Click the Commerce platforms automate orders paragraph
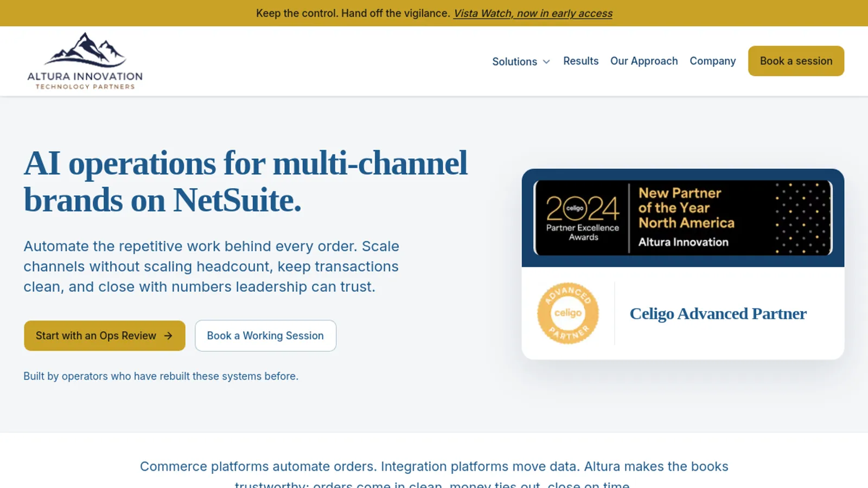 click(434, 474)
